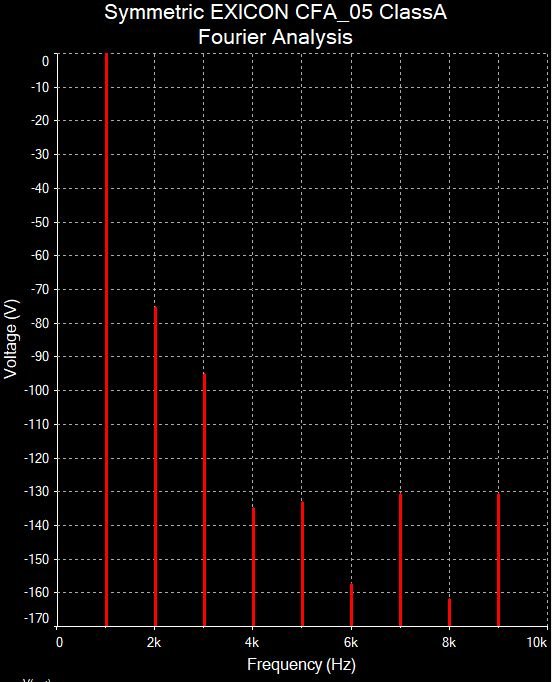The width and height of the screenshot is (552, 682).
Task: Select the 2 kHz second harmonic bar
Action: [155, 466]
